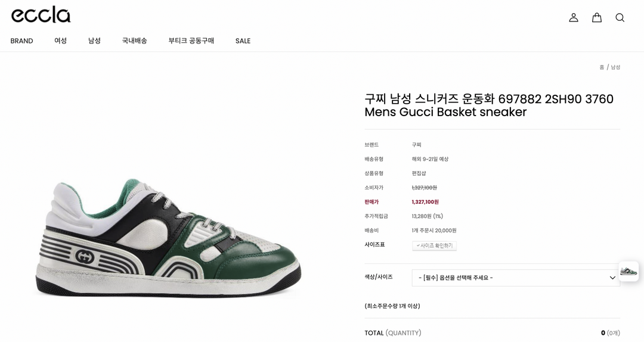Click the dropdown chevron arrow
Viewport: 644px width, 342px height.
[612, 278]
